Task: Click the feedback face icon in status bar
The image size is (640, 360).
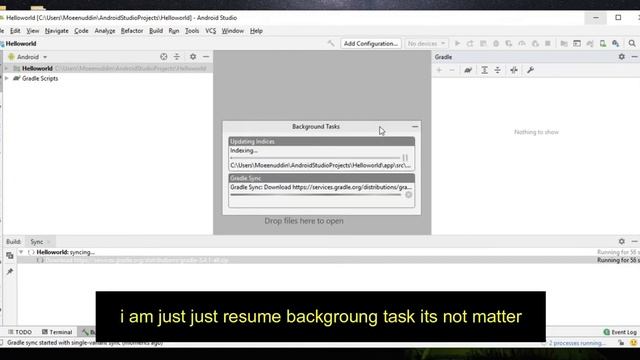Action: click(633, 343)
